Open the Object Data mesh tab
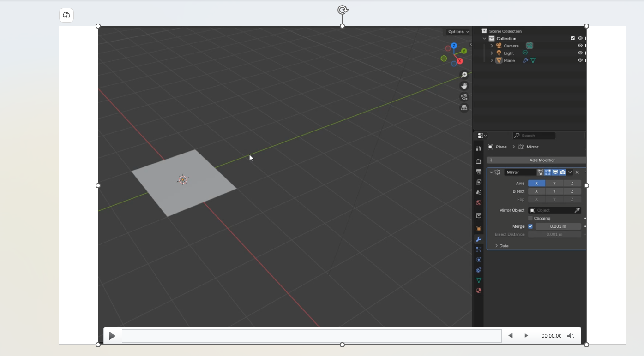This screenshot has height=356, width=644. [x=479, y=280]
